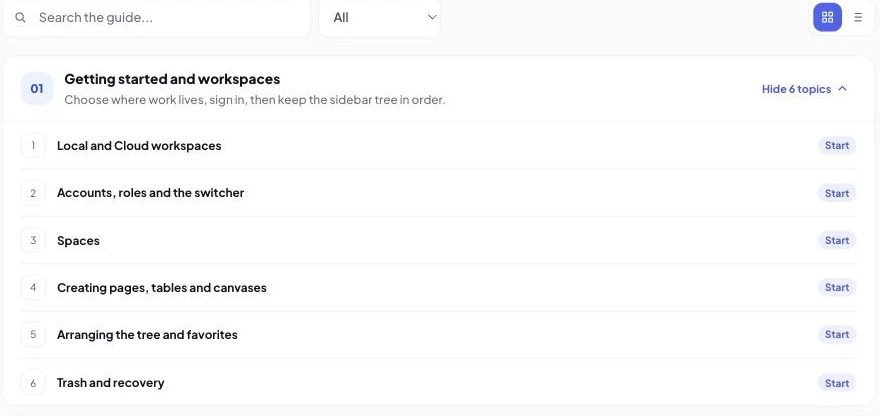The height and width of the screenshot is (416, 880).
Task: Start the Trash and recovery topic
Action: [837, 383]
